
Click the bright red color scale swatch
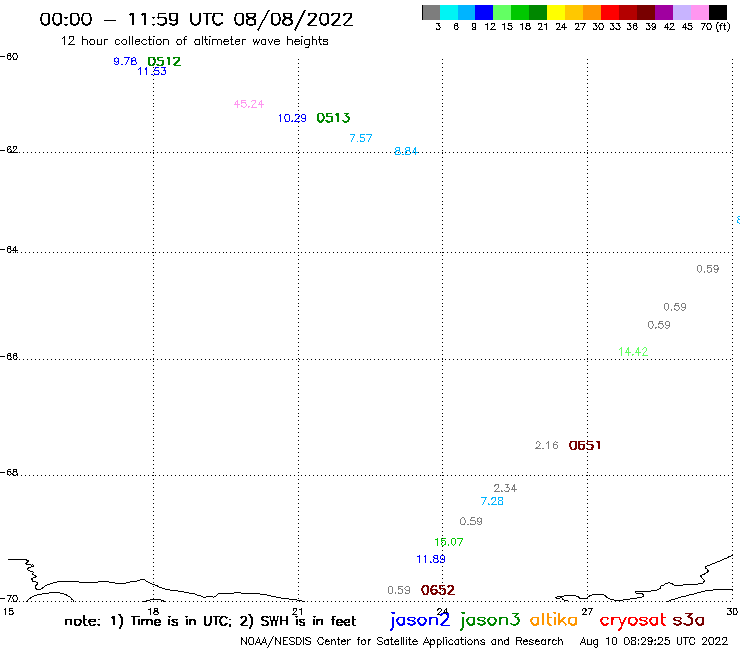click(610, 12)
